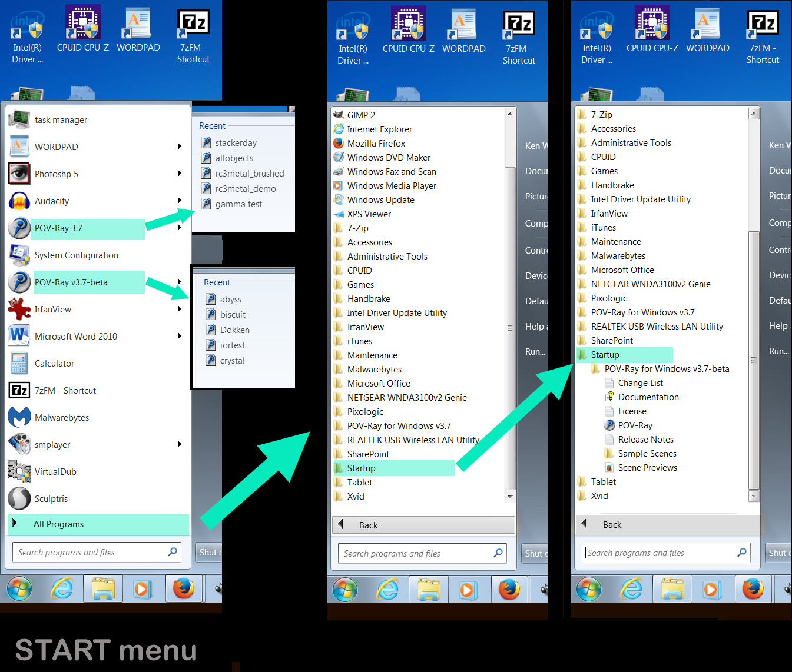Open System Configuration from the Start menu
The image size is (792, 672).
coord(76,255)
